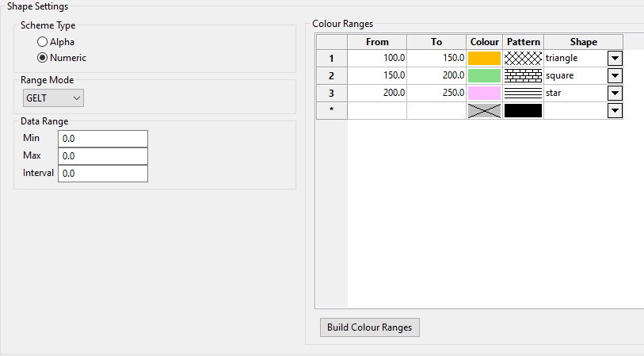Click the pink colour swatch in row 3
The height and width of the screenshot is (356, 644).
[x=484, y=93]
